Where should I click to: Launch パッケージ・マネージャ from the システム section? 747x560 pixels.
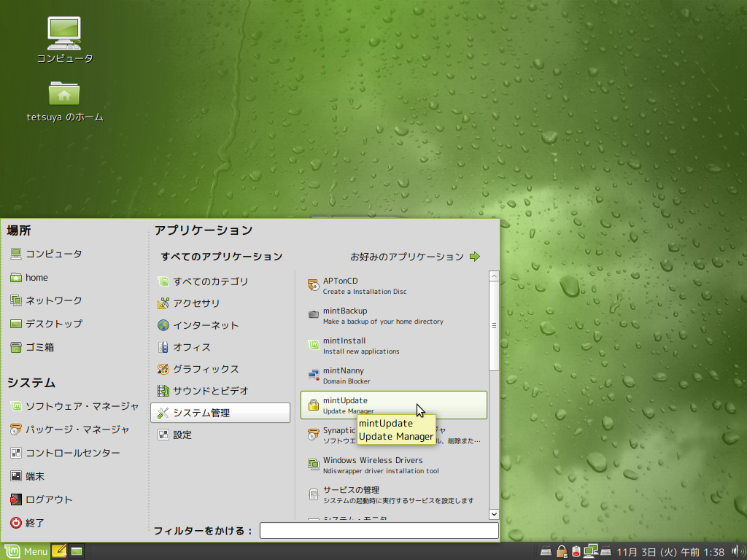(x=69, y=429)
